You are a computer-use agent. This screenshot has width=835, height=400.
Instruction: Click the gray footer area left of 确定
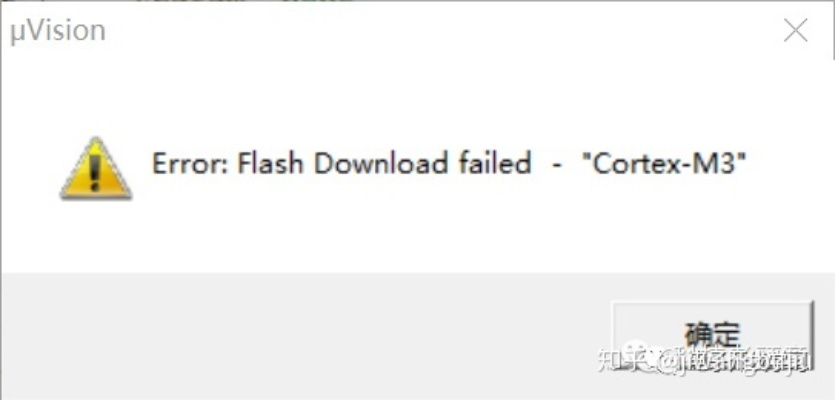tap(304, 337)
